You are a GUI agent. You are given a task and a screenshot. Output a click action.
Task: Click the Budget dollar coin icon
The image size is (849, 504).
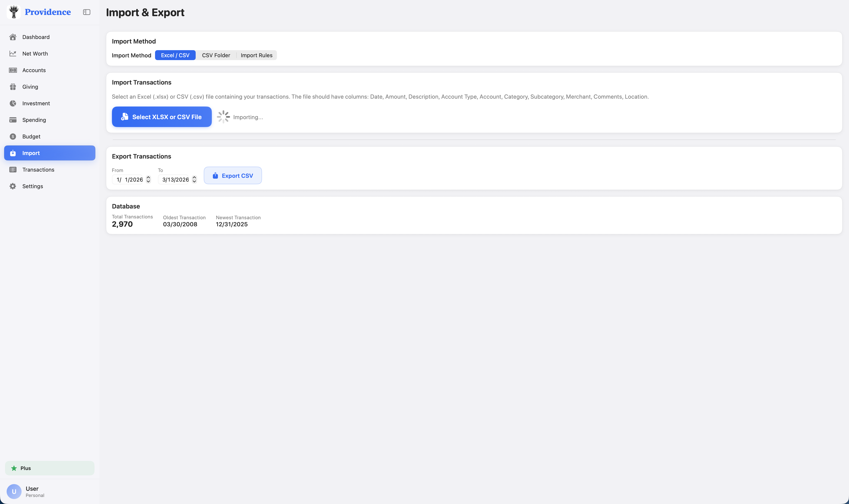click(13, 137)
